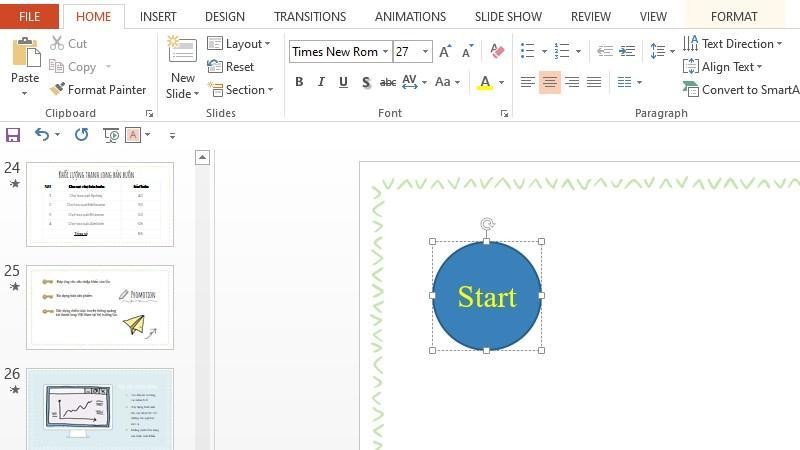Image resolution: width=800 pixels, height=450 pixels.
Task: Redo the last action
Action: [x=81, y=135]
